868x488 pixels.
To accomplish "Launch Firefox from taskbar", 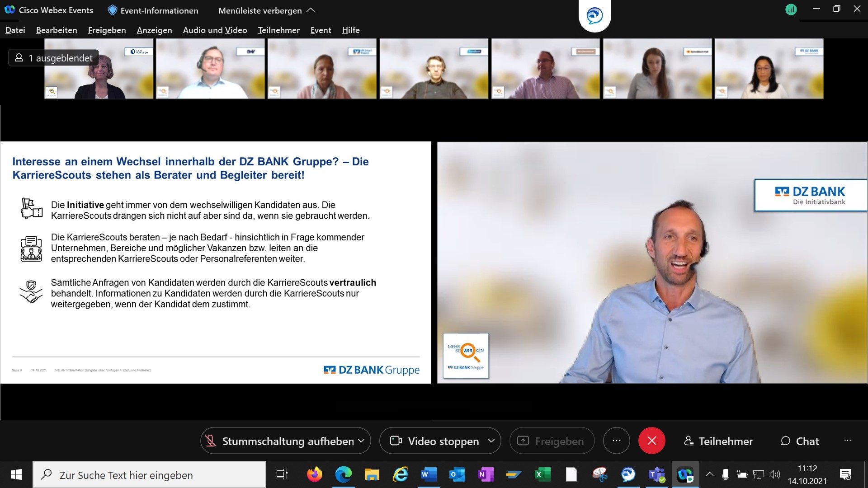I will tap(315, 474).
